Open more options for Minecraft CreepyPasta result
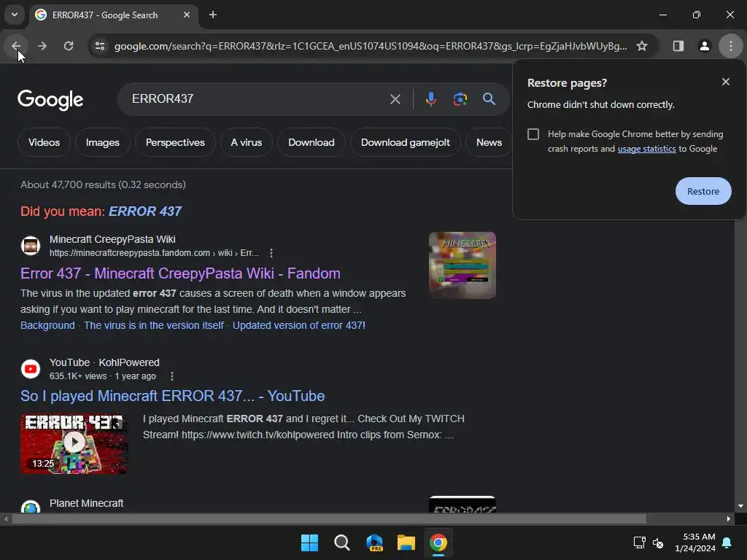This screenshot has height=560, width=747. point(271,253)
